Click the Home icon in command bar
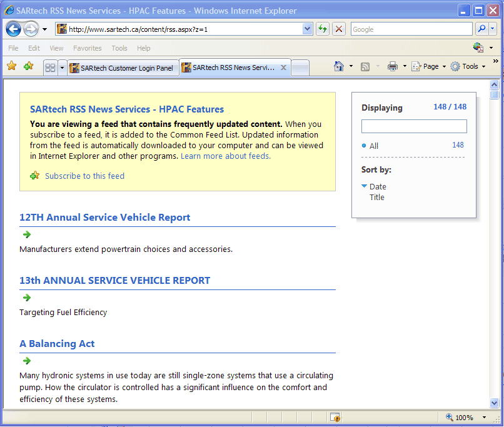The image size is (504, 427). (339, 66)
